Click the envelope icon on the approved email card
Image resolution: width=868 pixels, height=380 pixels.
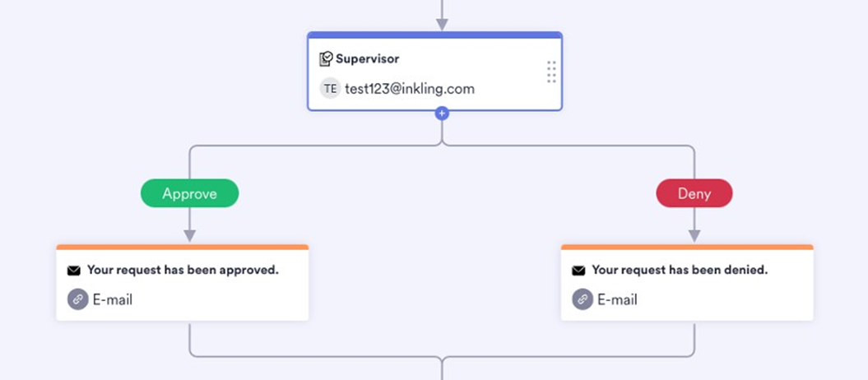click(x=74, y=271)
